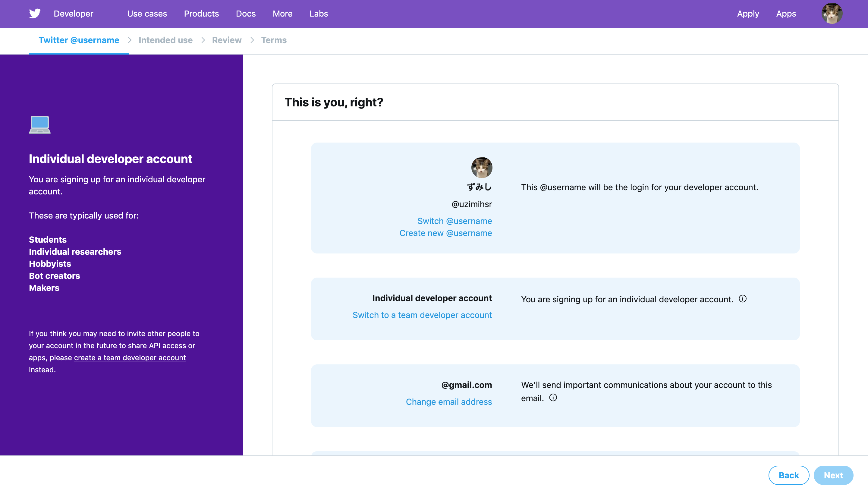Image resolution: width=868 pixels, height=494 pixels.
Task: Click the laptop icon in sidebar
Action: (40, 125)
